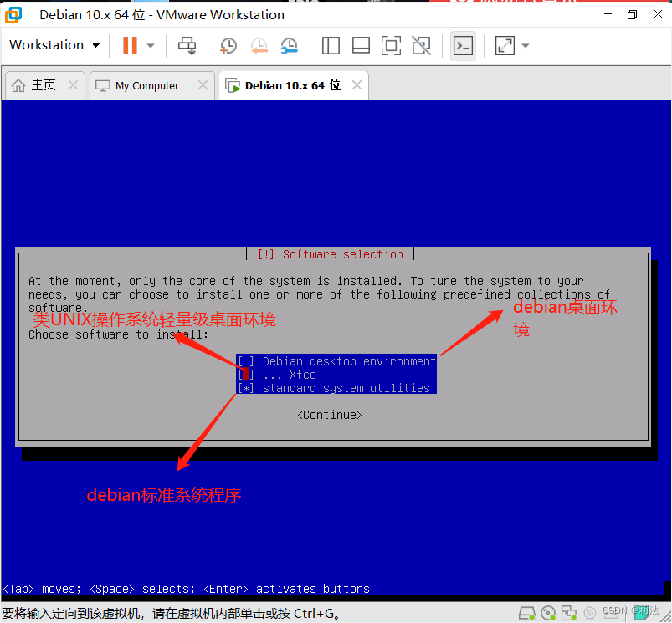Viewport: 672px width, 623px height.
Task: Click the 'Choose software to install:' text
Action: [x=118, y=334]
